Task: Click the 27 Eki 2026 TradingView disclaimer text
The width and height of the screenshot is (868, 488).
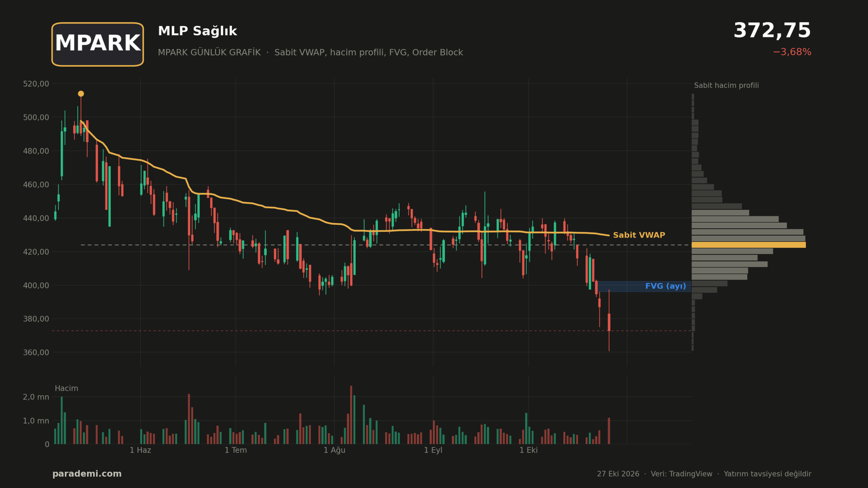Action: pyautogui.click(x=704, y=474)
